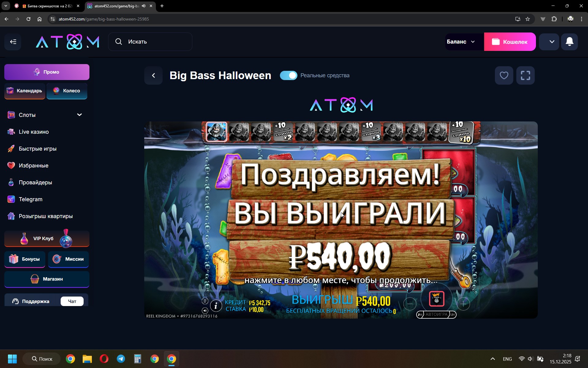The height and width of the screenshot is (368, 588).
Task: Click the Искать search field
Action: click(150, 42)
